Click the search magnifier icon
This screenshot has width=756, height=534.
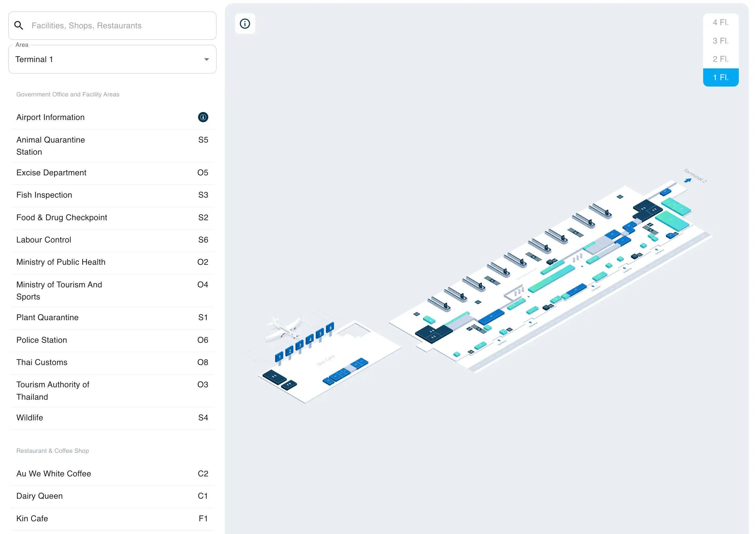pos(19,25)
